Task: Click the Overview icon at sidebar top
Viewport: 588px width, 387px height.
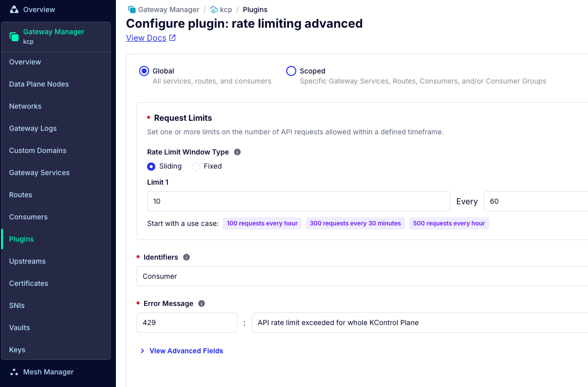Action: (14, 10)
